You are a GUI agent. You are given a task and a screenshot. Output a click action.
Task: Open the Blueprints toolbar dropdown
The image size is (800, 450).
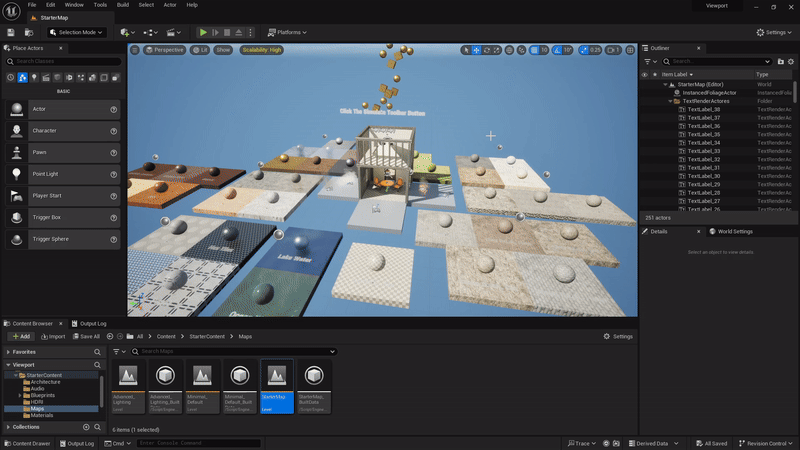(151, 32)
